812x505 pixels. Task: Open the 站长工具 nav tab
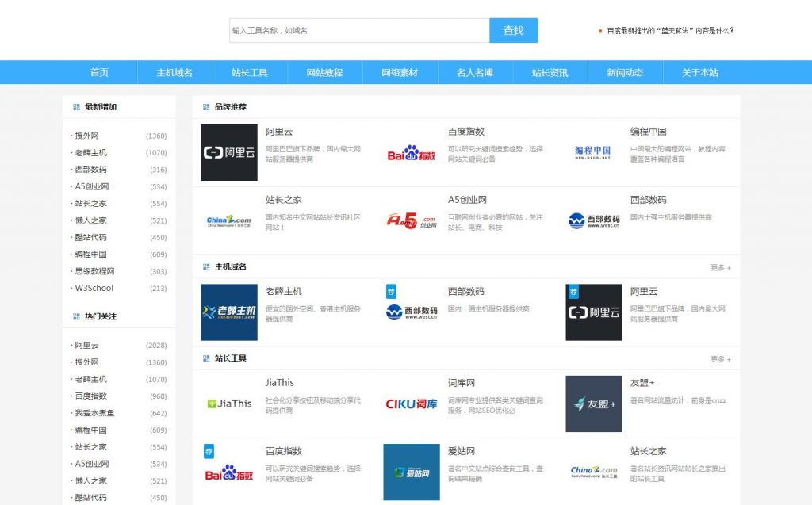[x=250, y=72]
